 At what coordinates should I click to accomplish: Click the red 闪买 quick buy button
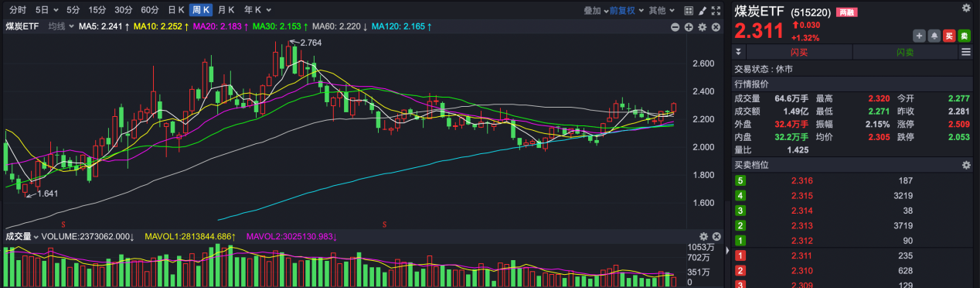tap(799, 52)
